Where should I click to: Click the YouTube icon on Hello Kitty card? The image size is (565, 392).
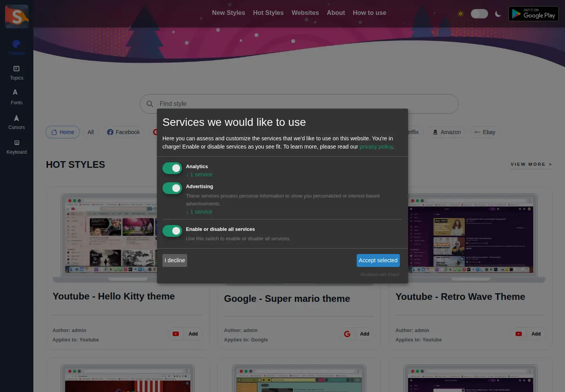[176, 334]
